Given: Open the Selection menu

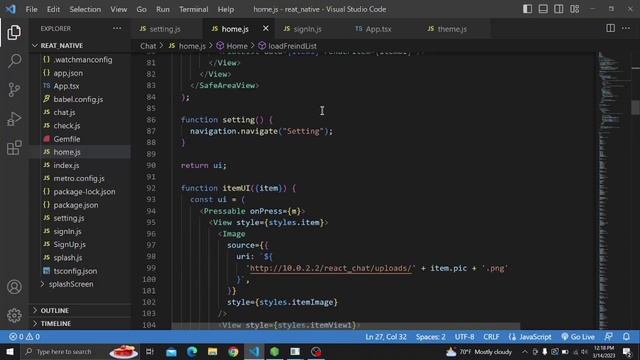Looking at the screenshot, I should 85,9.
